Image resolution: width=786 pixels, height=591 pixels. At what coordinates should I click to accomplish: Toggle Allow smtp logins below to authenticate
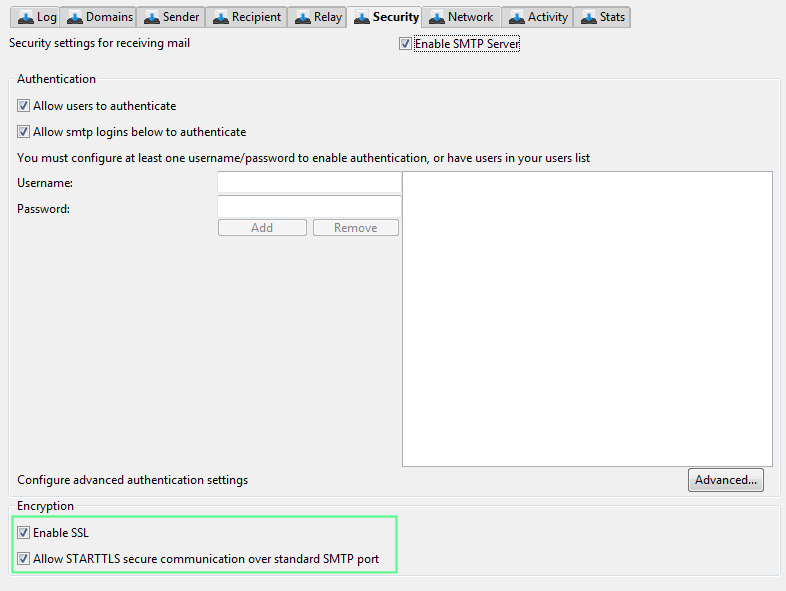point(24,132)
